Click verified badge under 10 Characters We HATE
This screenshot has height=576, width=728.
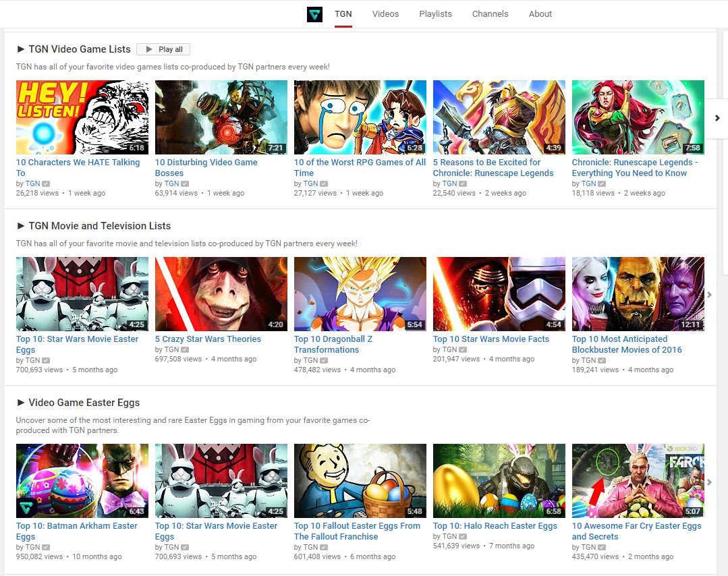click(x=46, y=184)
